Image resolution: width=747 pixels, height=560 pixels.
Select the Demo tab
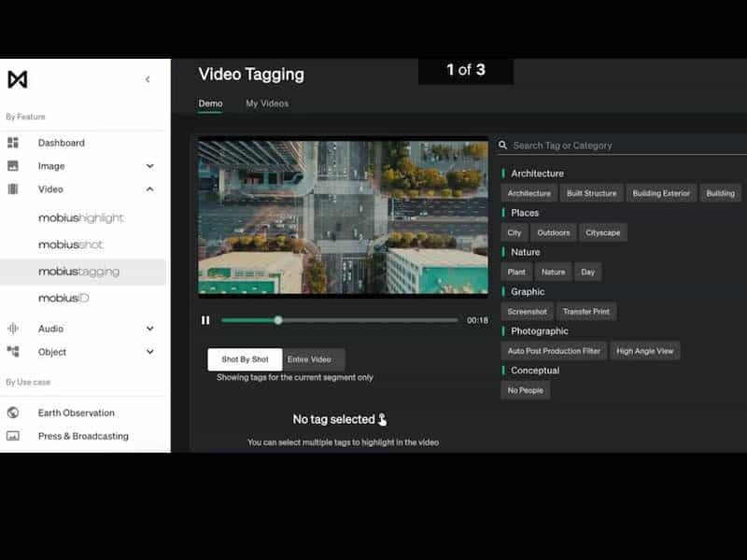click(210, 104)
